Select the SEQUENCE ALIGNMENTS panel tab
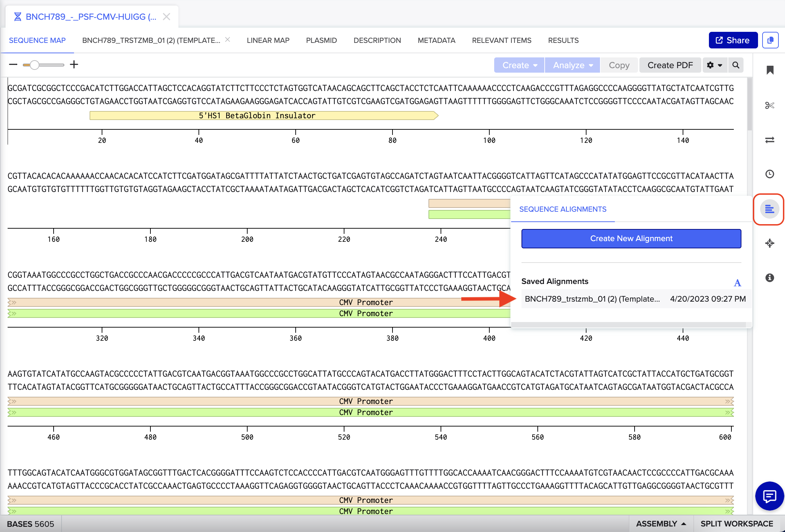The width and height of the screenshot is (785, 532). (563, 209)
